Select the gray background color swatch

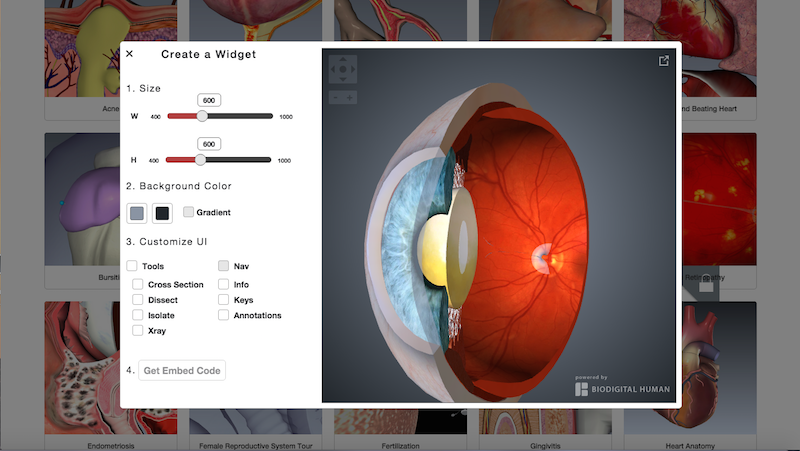coord(137,212)
